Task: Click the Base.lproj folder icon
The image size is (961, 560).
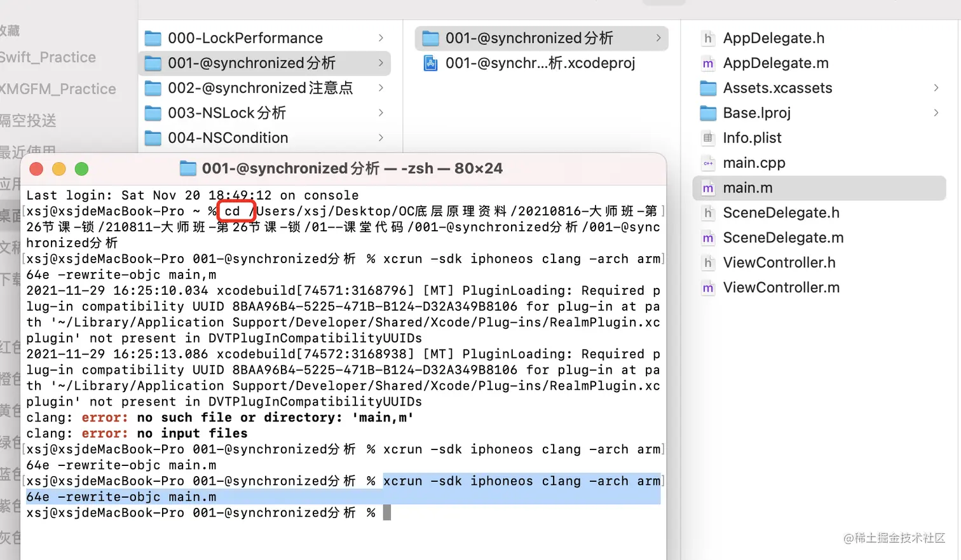Action: (x=708, y=113)
